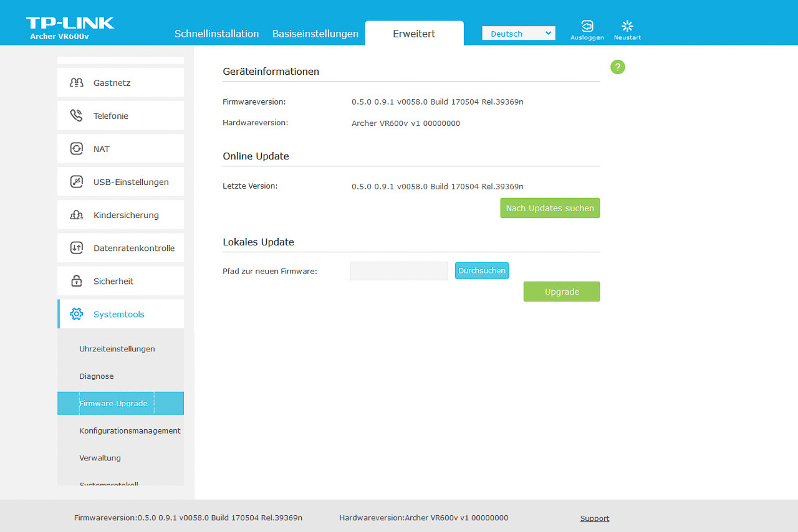Click the Datenratenkontrolle arrows icon

click(x=76, y=248)
